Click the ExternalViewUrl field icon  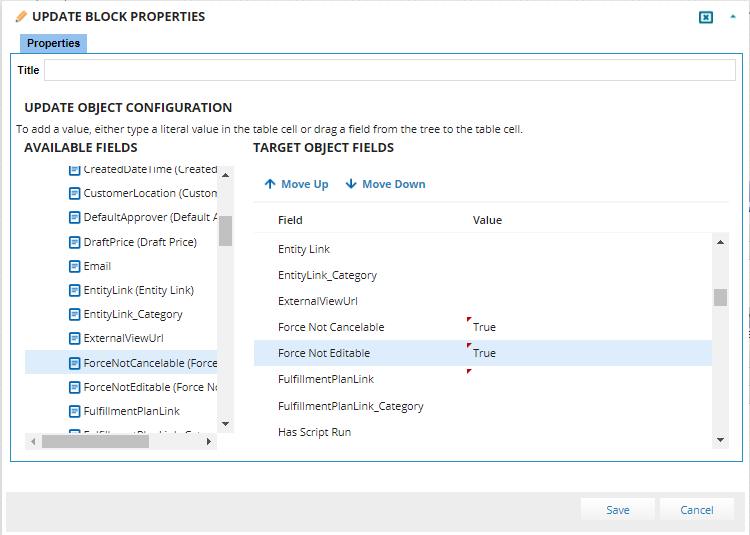[74, 338]
